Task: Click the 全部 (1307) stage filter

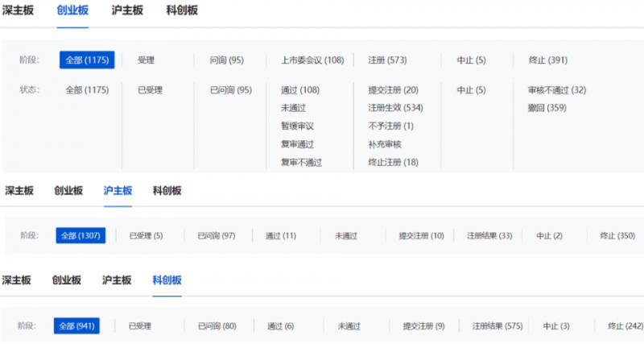Action: point(80,235)
